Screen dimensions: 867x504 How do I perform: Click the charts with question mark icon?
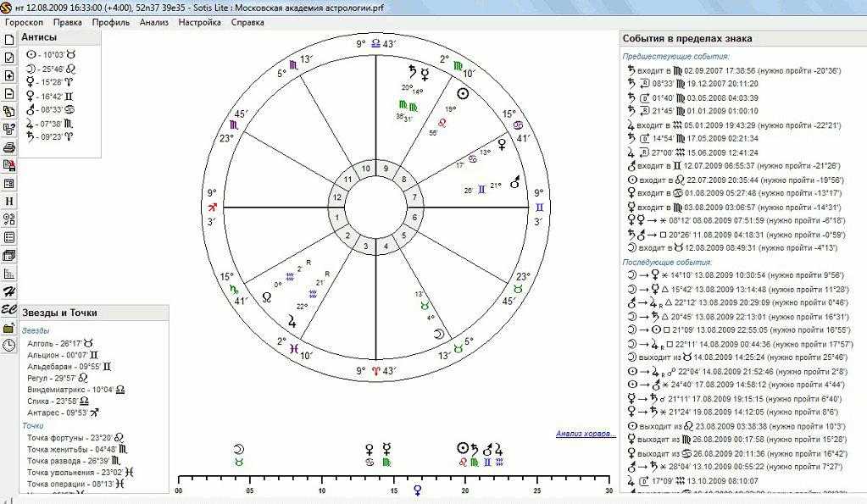[x=8, y=130]
